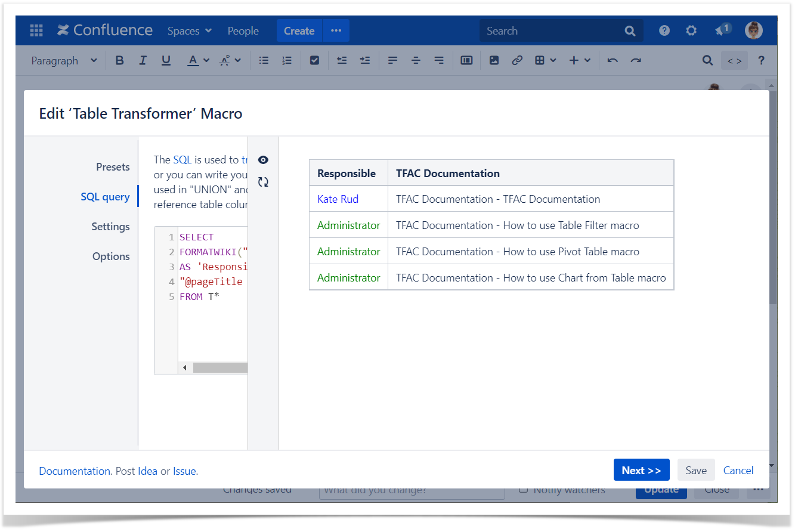Open the Documentation link
This screenshot has height=532, width=798.
pos(75,471)
